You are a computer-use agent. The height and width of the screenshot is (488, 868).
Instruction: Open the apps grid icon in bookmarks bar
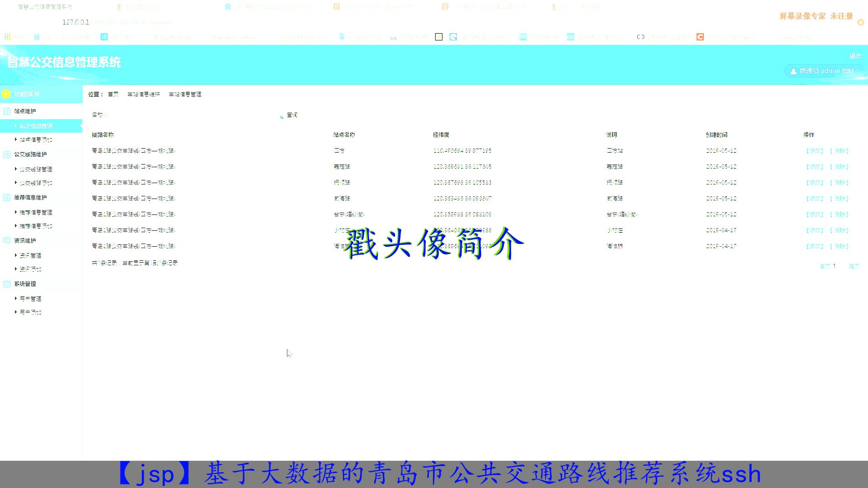(x=7, y=37)
